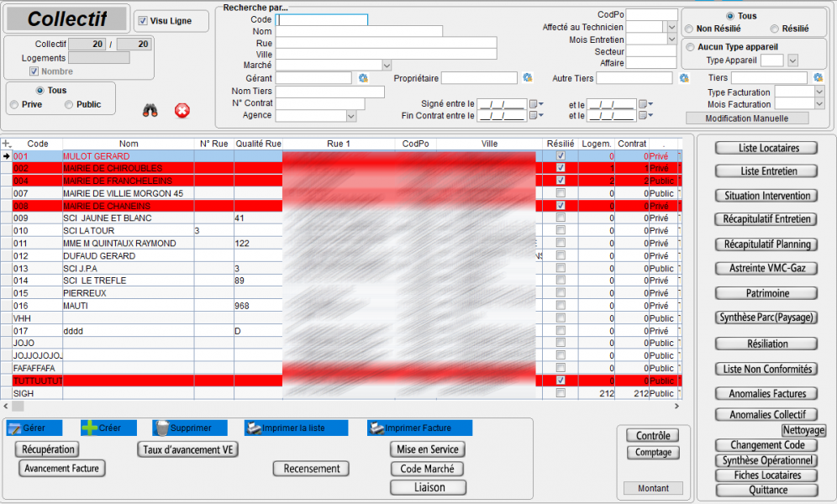Click the Situation Intervention button

click(x=766, y=196)
